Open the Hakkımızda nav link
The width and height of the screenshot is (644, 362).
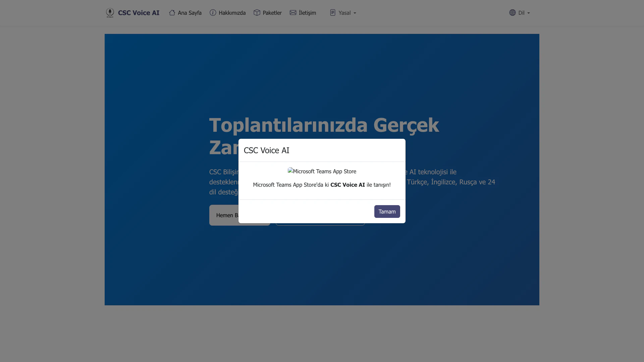[232, 13]
